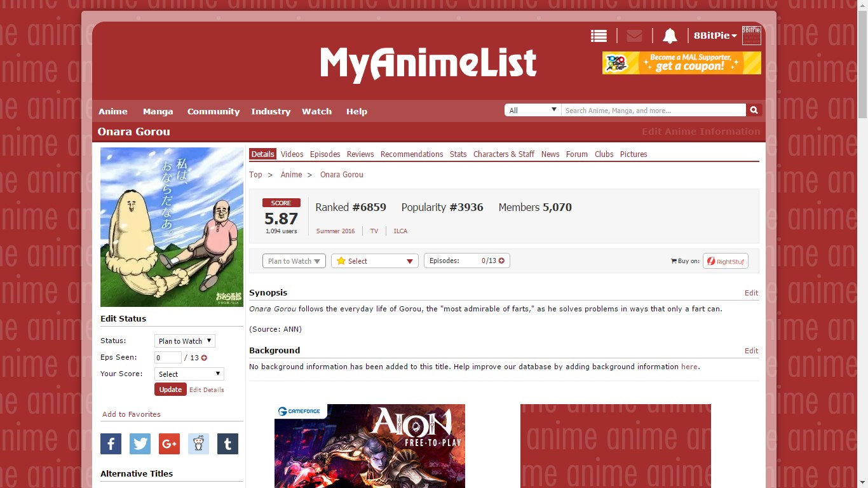Viewport: 868px width, 488px height.
Task: Check messages using the envelope icon
Action: click(634, 36)
